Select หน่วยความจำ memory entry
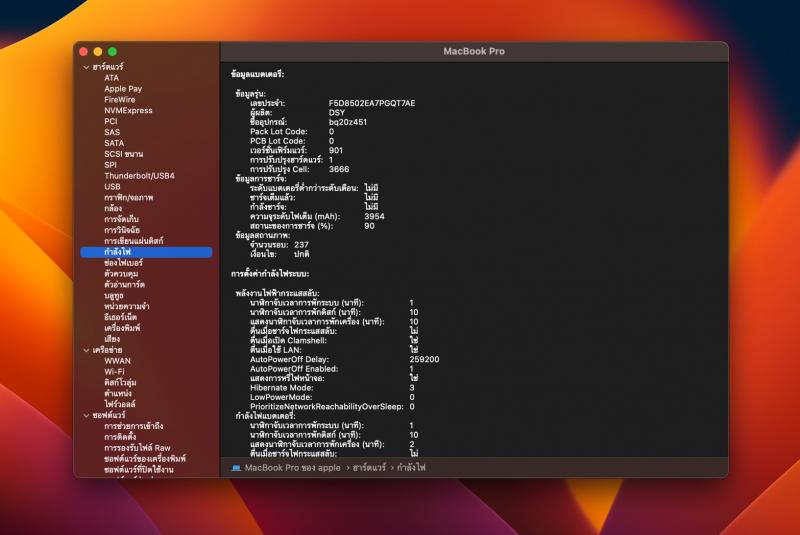 pos(127,307)
